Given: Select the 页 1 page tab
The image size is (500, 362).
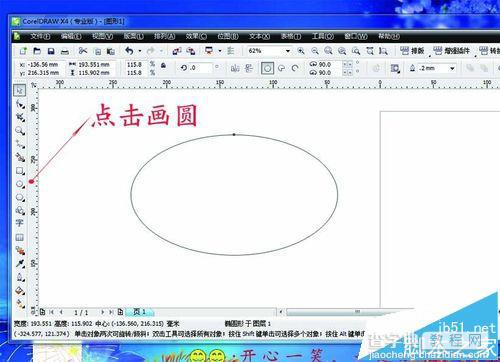Looking at the screenshot, I should (139, 312).
